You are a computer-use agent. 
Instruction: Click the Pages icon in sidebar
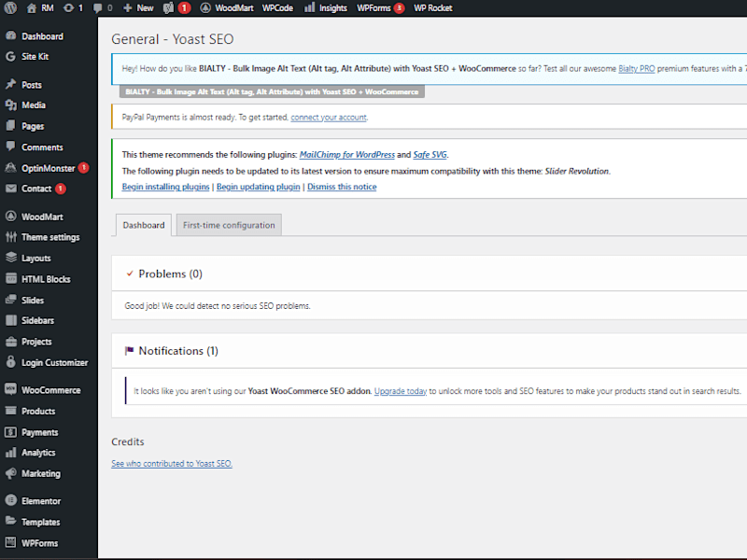[x=11, y=126]
